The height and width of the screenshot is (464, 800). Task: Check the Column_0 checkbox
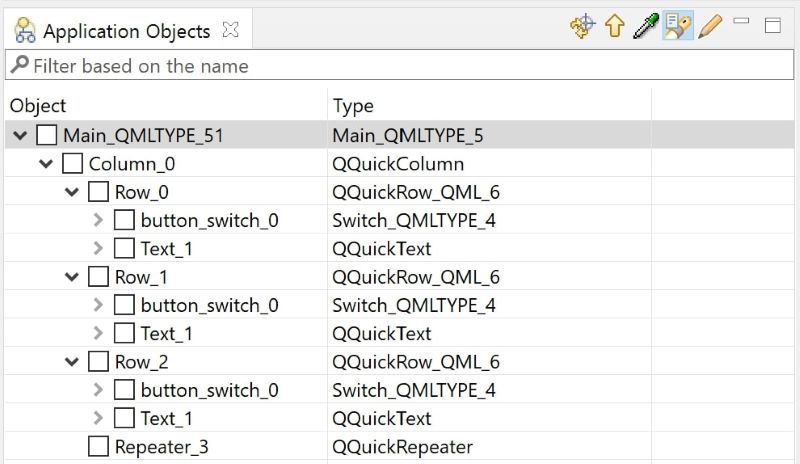72,164
